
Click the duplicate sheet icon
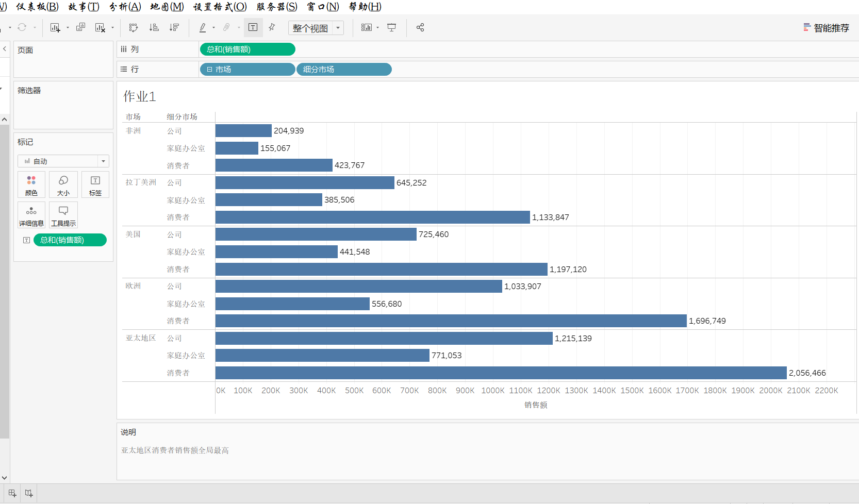(80, 27)
